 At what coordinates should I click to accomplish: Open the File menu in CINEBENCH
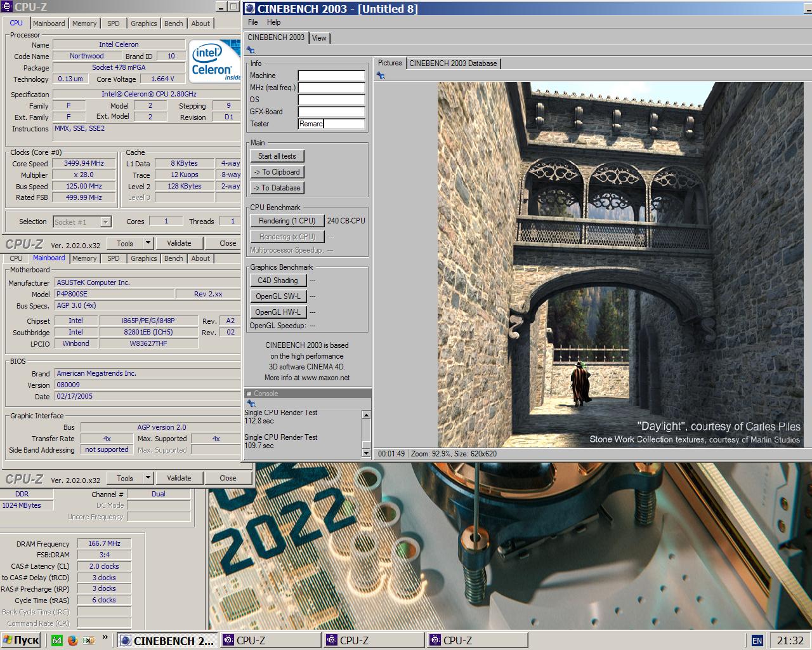252,22
